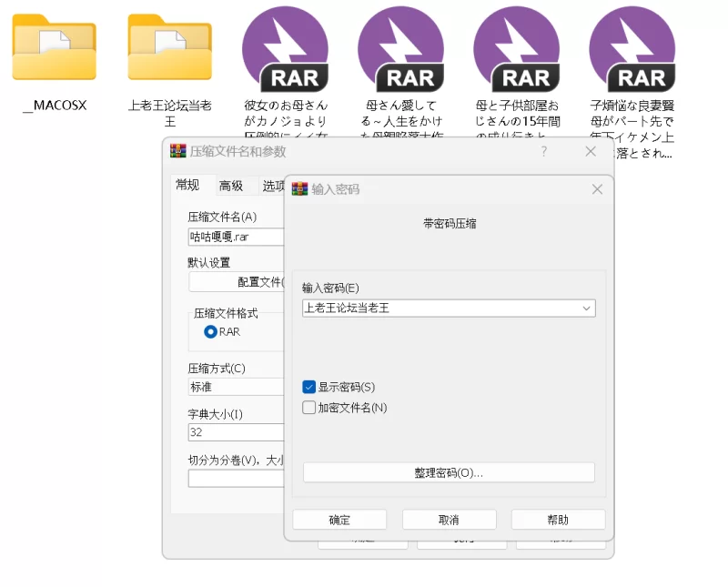The image size is (728, 587).
Task: Enable 加密文件名(N) checkbox
Action: [x=308, y=408]
